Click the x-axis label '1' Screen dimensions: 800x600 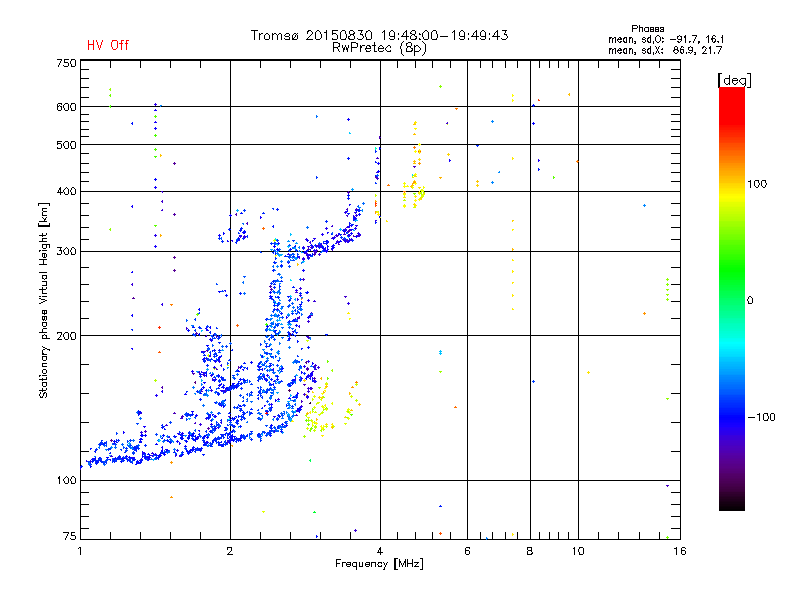(x=80, y=551)
